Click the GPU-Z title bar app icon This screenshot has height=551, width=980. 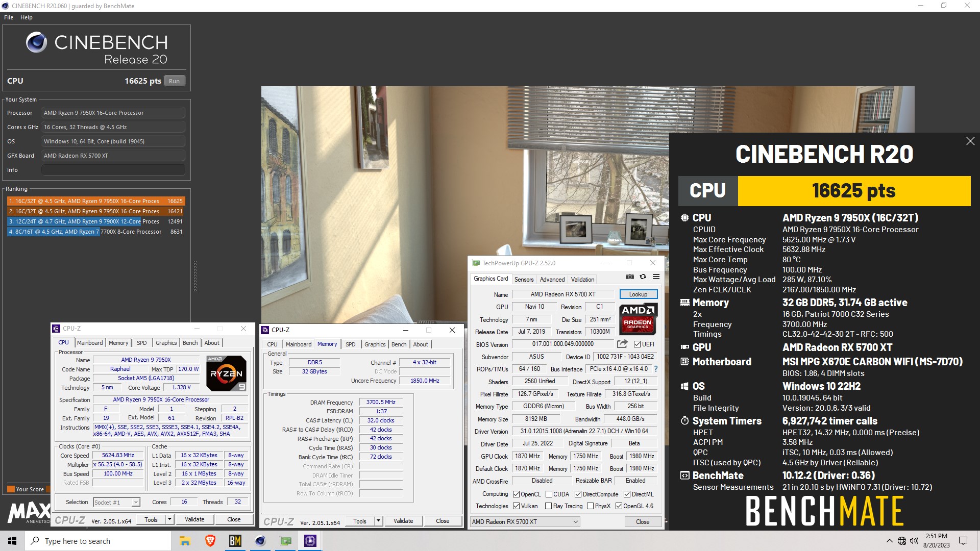(x=476, y=263)
